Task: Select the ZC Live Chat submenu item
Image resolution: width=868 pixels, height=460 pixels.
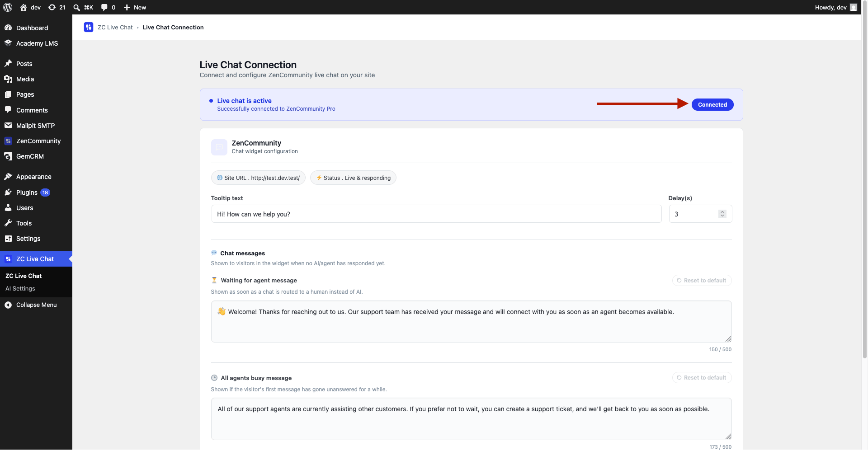Action: coord(24,276)
